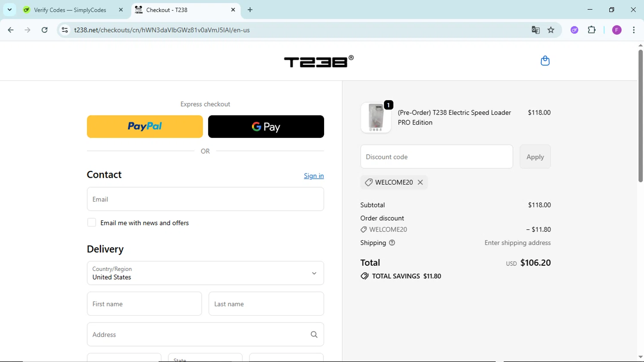Remove the WELCOME20 discount tag

click(420, 183)
